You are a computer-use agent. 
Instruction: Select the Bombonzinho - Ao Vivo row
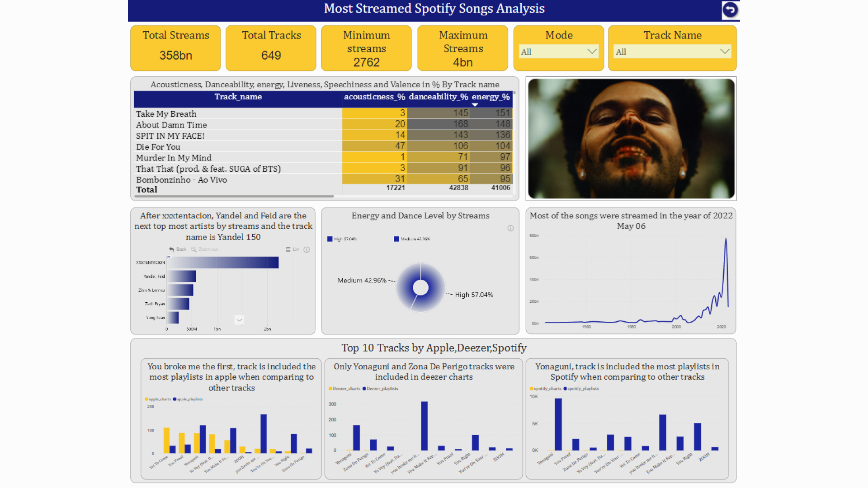pos(323,179)
